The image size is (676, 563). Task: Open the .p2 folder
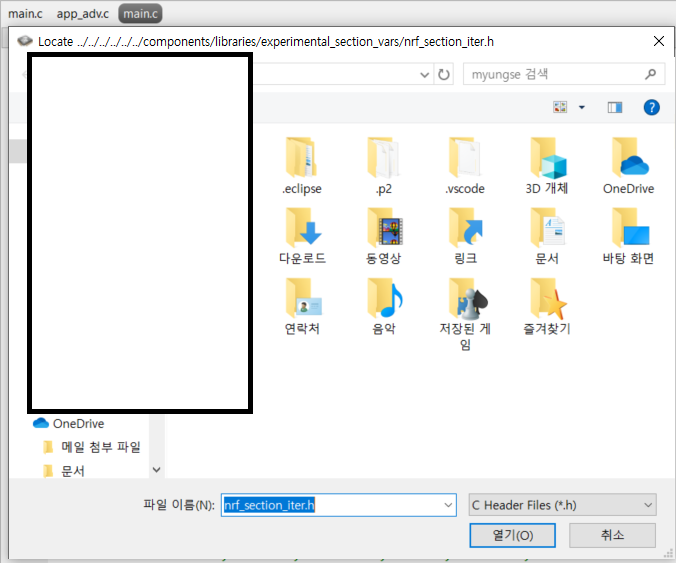tap(383, 166)
